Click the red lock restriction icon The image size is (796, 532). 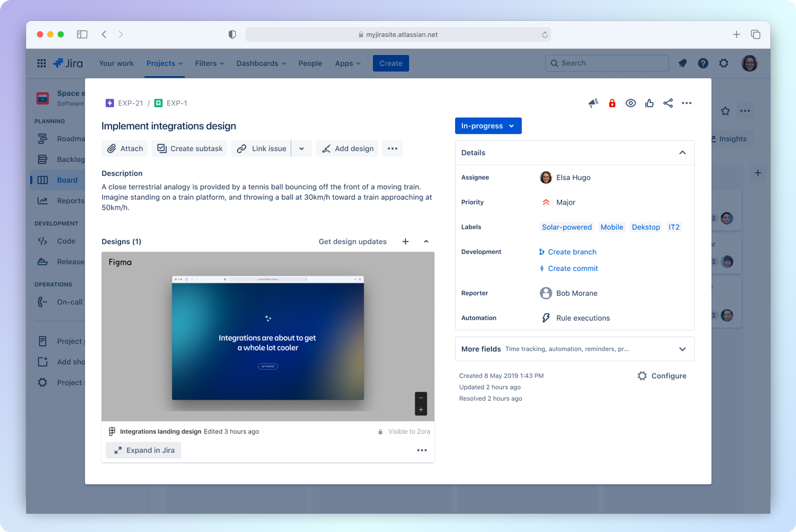tap(612, 103)
